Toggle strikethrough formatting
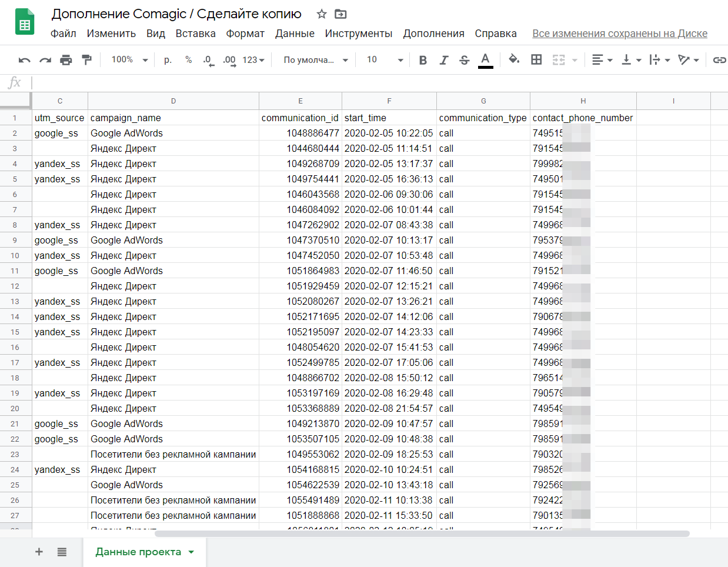728x567 pixels. [465, 60]
